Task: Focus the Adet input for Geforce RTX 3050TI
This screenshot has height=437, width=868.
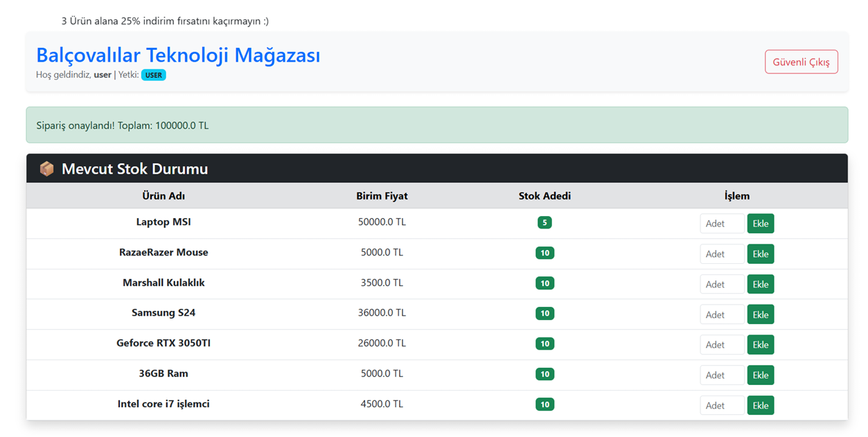Action: coord(722,345)
